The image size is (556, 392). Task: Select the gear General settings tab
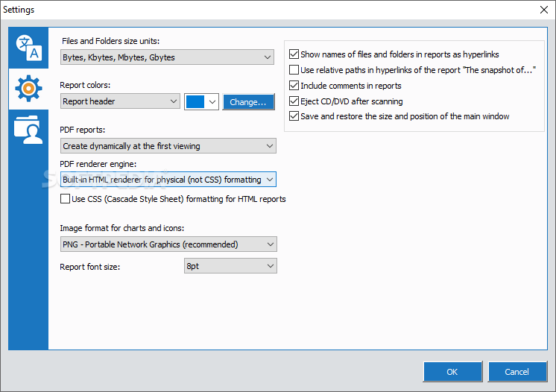coord(28,89)
